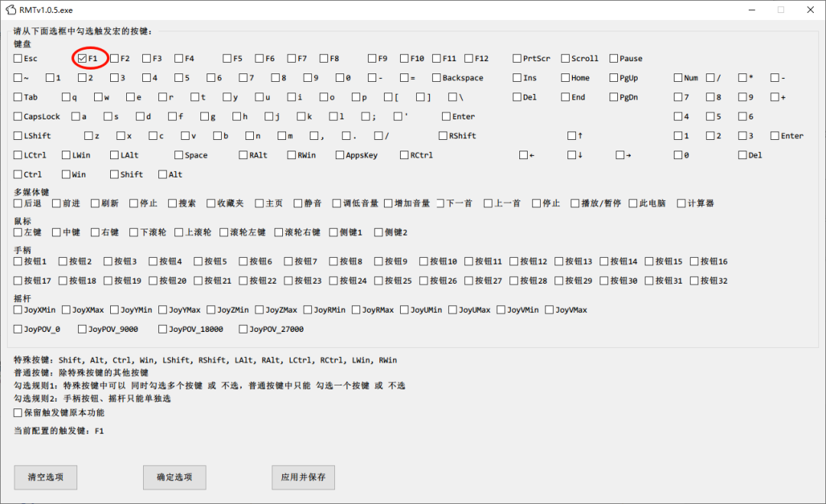The width and height of the screenshot is (826, 504).
Task: Check the Space key checkbox
Action: pyautogui.click(x=179, y=155)
